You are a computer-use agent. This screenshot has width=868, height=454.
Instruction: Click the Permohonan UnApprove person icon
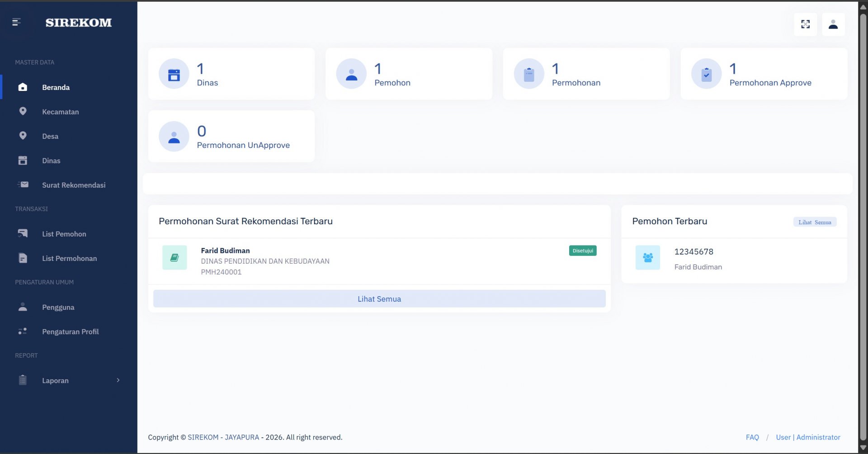coord(174,137)
